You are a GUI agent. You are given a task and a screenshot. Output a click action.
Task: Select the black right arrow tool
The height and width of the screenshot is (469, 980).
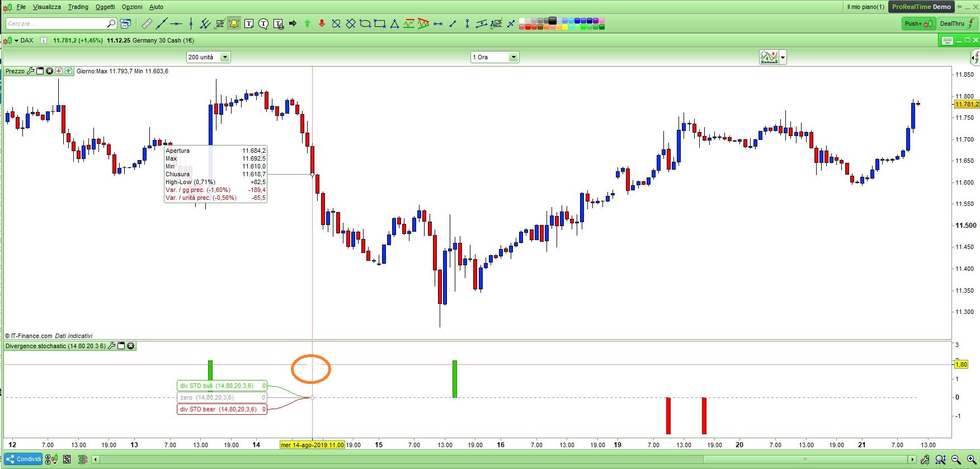pyautogui.click(x=293, y=24)
